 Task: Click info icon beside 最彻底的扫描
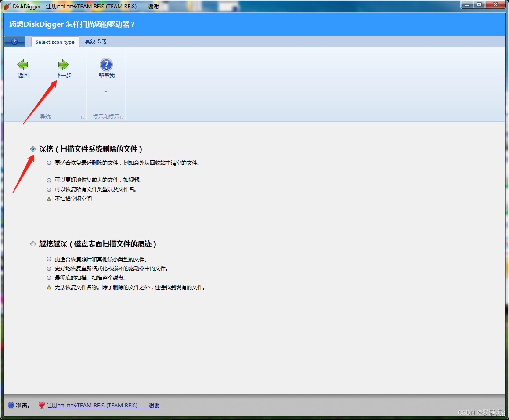(49, 278)
